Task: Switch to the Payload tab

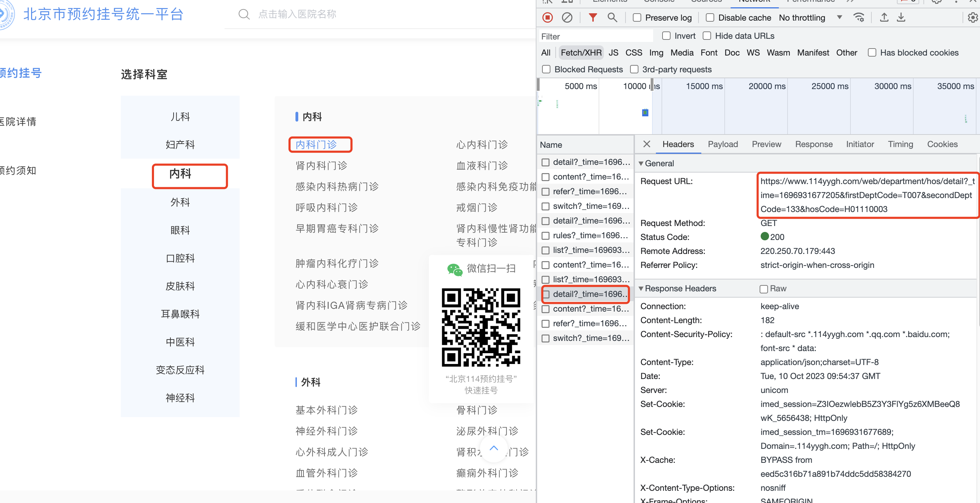Action: click(x=723, y=144)
